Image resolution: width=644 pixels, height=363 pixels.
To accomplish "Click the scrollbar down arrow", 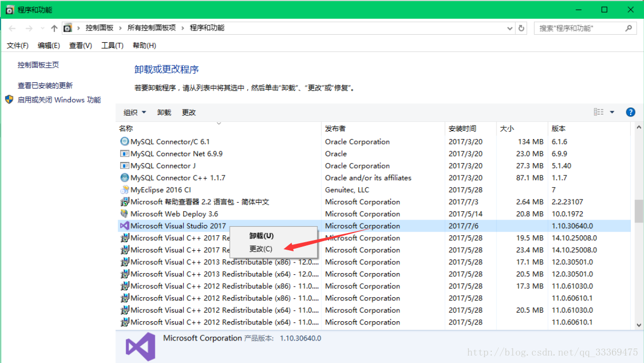I will pyautogui.click(x=639, y=325).
